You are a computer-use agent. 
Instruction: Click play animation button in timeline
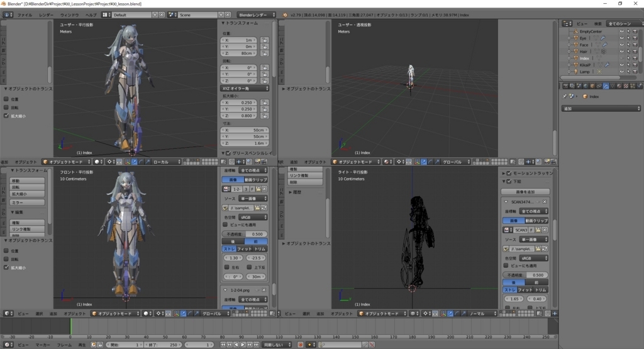pos(243,345)
